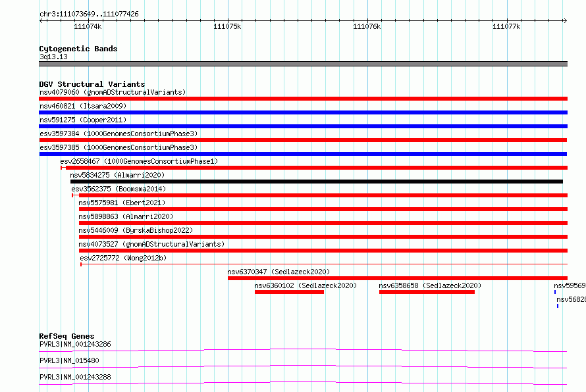This screenshot has height=392, width=586.
Task: Click the red esv3597384 variant bar
Action: (x=303, y=140)
